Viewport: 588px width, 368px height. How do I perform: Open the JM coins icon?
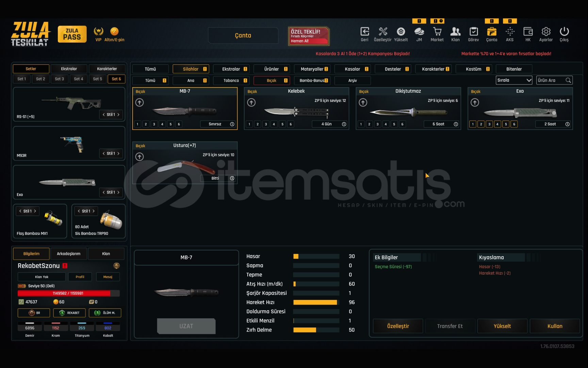point(419,31)
